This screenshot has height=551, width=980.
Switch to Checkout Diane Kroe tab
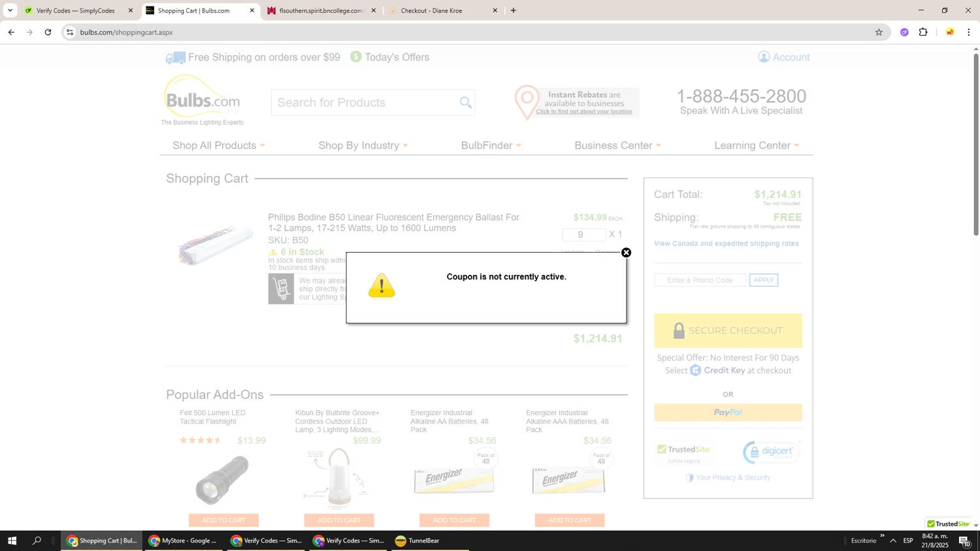click(431, 10)
